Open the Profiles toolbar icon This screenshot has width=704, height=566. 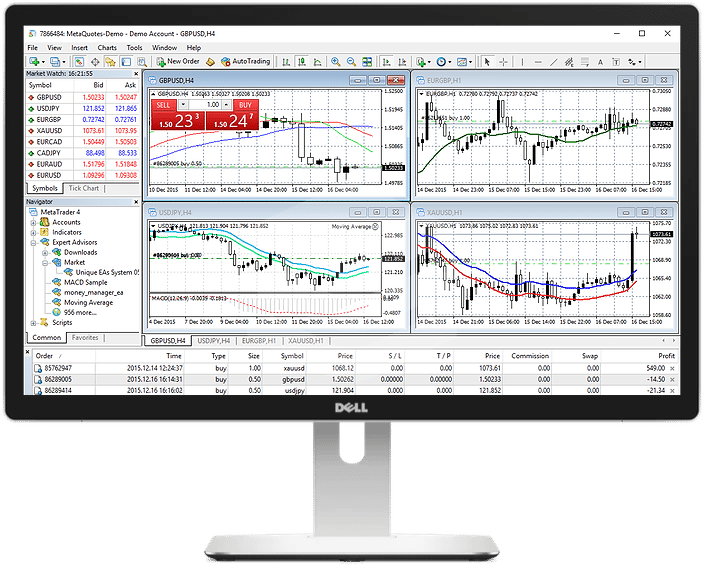[55, 61]
